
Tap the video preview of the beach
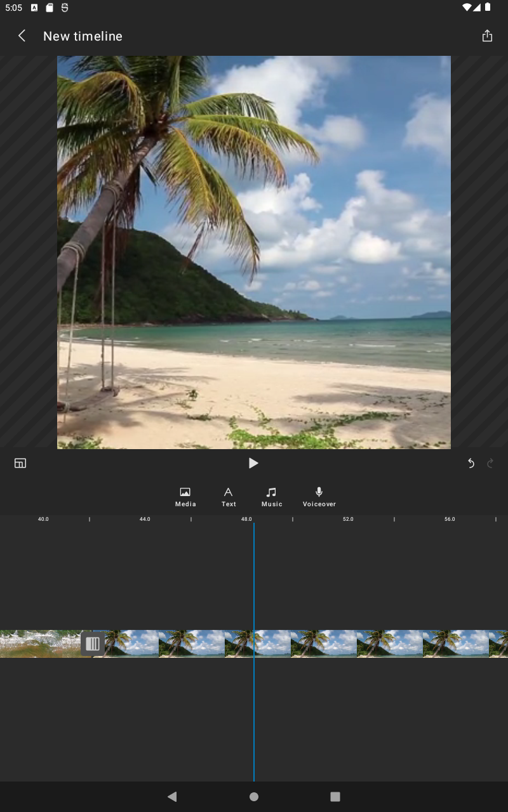(254, 252)
